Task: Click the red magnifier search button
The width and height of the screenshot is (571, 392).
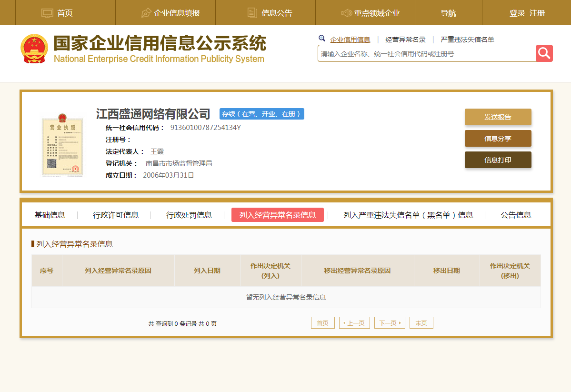Action: (x=544, y=53)
